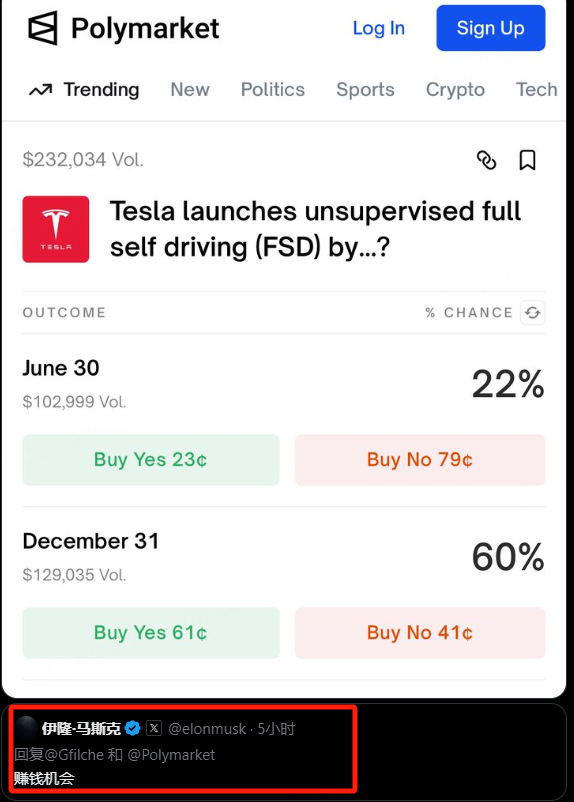Open the Tesla logo thumbnail
Image resolution: width=574 pixels, height=802 pixels.
56,229
